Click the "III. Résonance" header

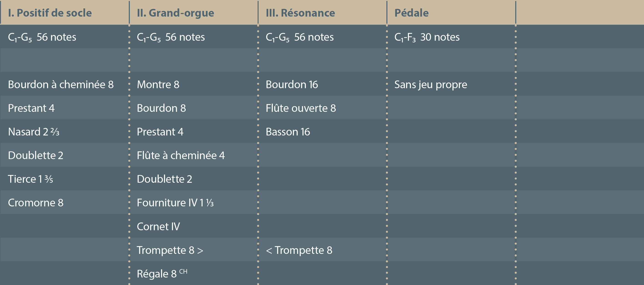coord(300,13)
